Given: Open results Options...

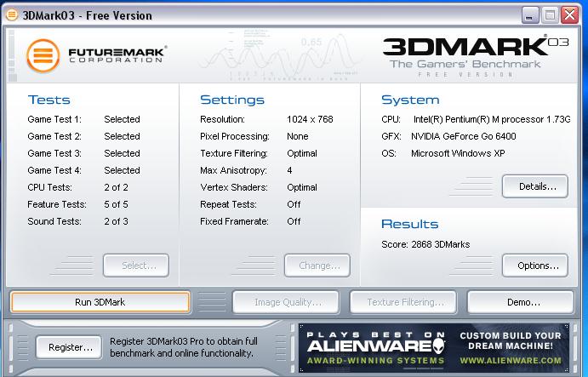Looking at the screenshot, I should tap(535, 266).
